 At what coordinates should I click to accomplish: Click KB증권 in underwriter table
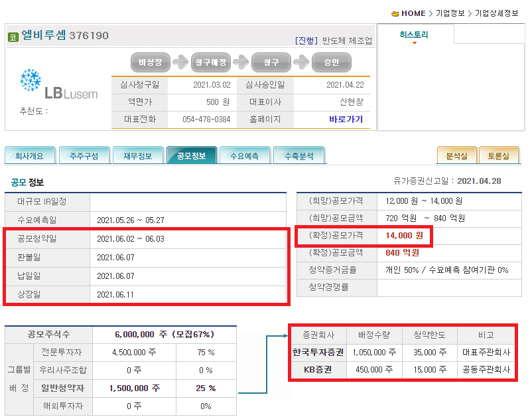point(318,369)
